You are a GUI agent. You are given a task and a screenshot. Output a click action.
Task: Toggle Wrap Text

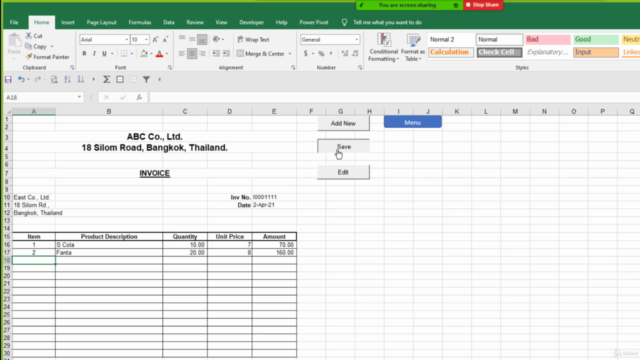(253, 40)
